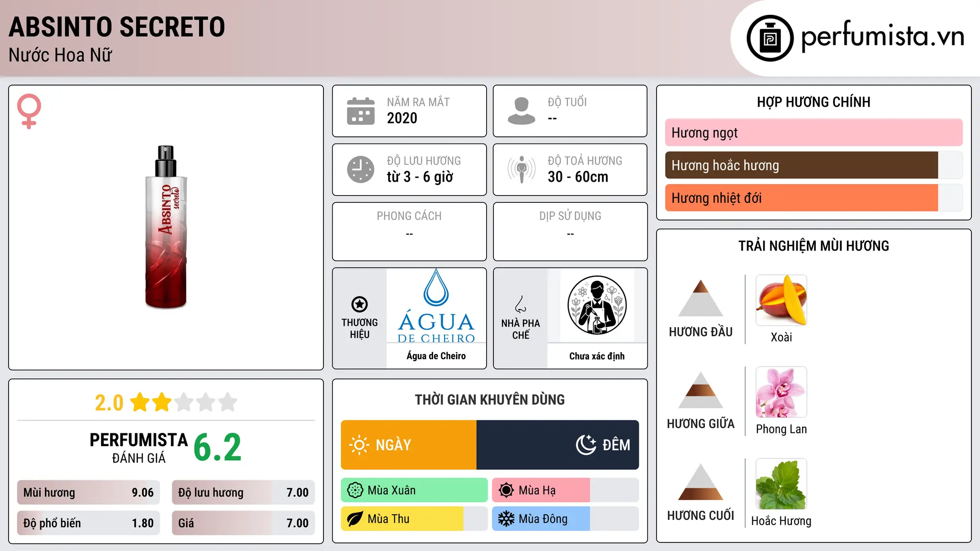The image size is (980, 551).
Task: Click the clock icon beside Độ lưu hương
Action: coord(361,169)
